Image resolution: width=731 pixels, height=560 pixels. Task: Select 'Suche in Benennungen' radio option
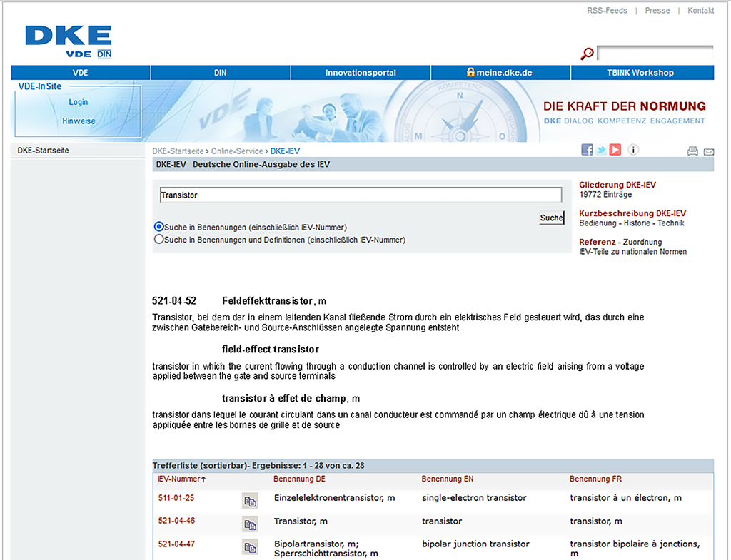tap(159, 227)
